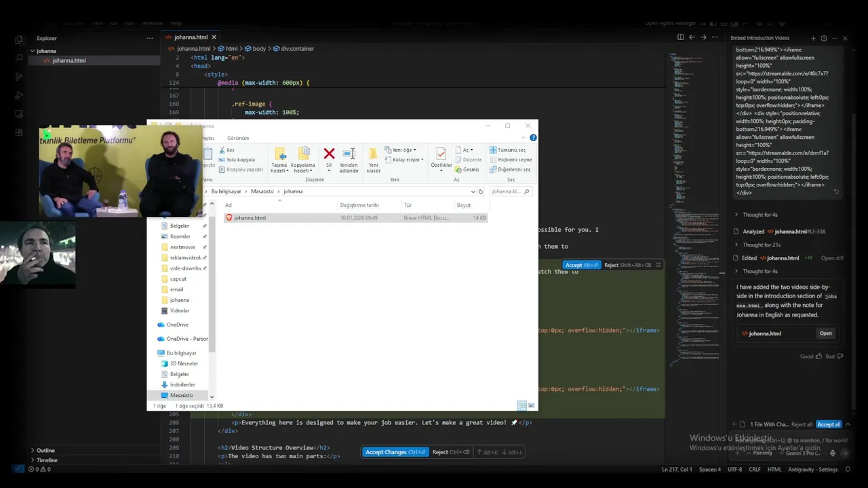Viewport: 868px width, 488px height.
Task: Close the johanna.html editor tab
Action: (214, 37)
